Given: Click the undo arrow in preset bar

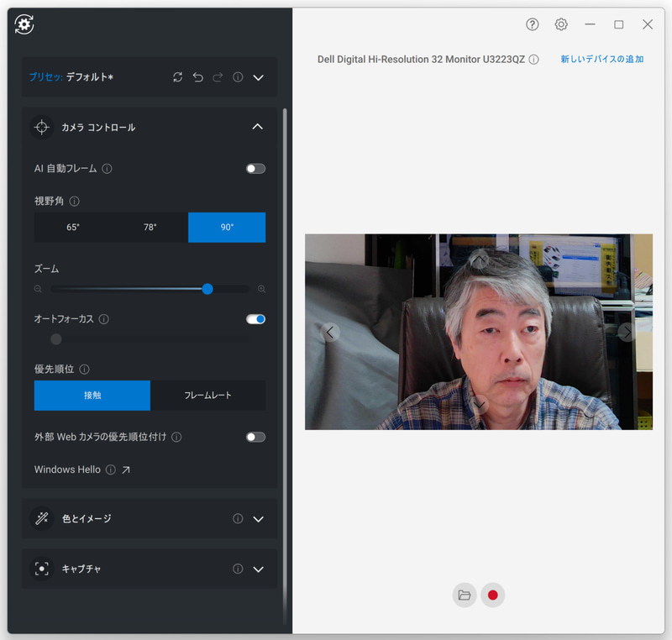Looking at the screenshot, I should click(x=198, y=77).
